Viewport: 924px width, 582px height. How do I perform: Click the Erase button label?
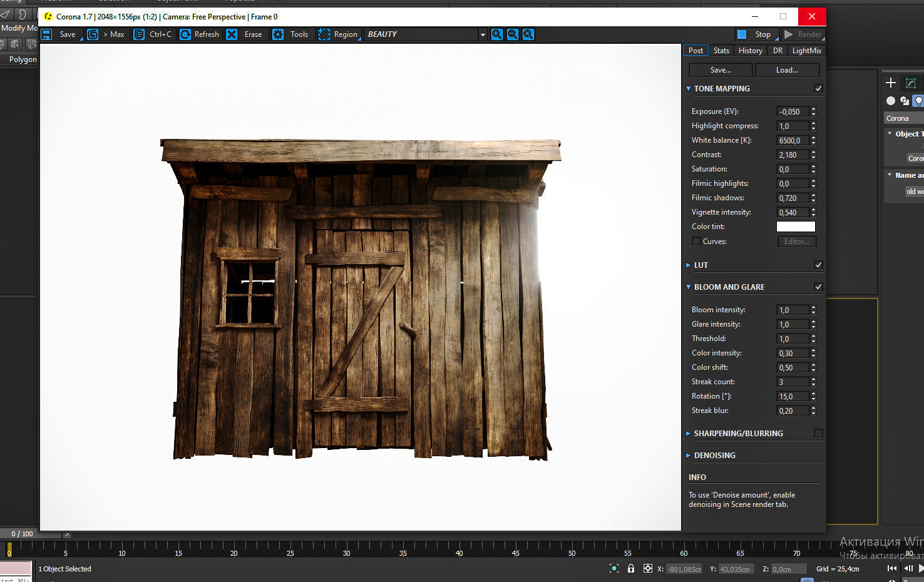point(254,34)
